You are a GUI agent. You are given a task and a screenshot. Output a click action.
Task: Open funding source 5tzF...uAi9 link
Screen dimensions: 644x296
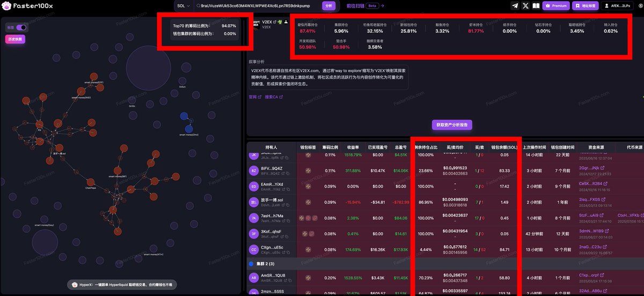591,215
